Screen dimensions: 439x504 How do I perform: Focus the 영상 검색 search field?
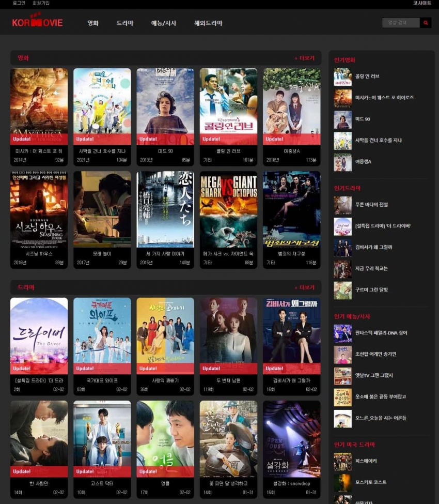coord(401,23)
